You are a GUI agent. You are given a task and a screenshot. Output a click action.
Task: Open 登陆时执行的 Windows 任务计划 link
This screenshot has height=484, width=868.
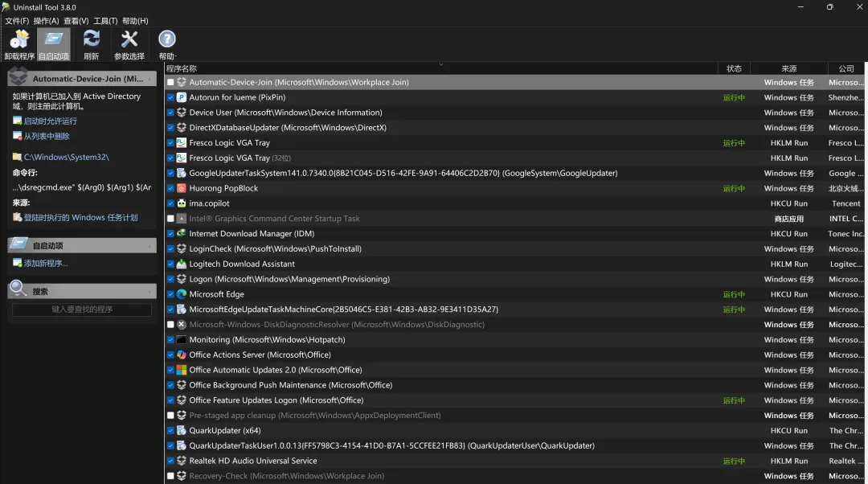point(80,218)
